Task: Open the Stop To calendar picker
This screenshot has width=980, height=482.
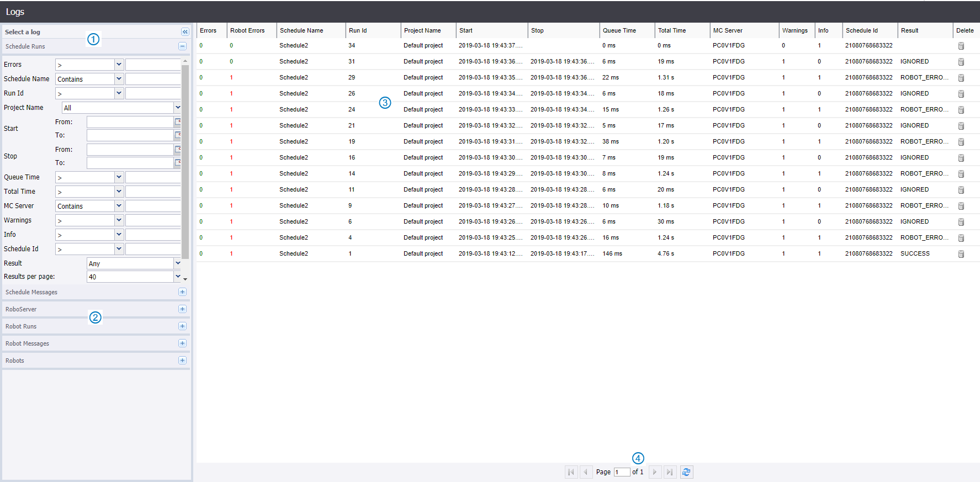Action: [178, 163]
